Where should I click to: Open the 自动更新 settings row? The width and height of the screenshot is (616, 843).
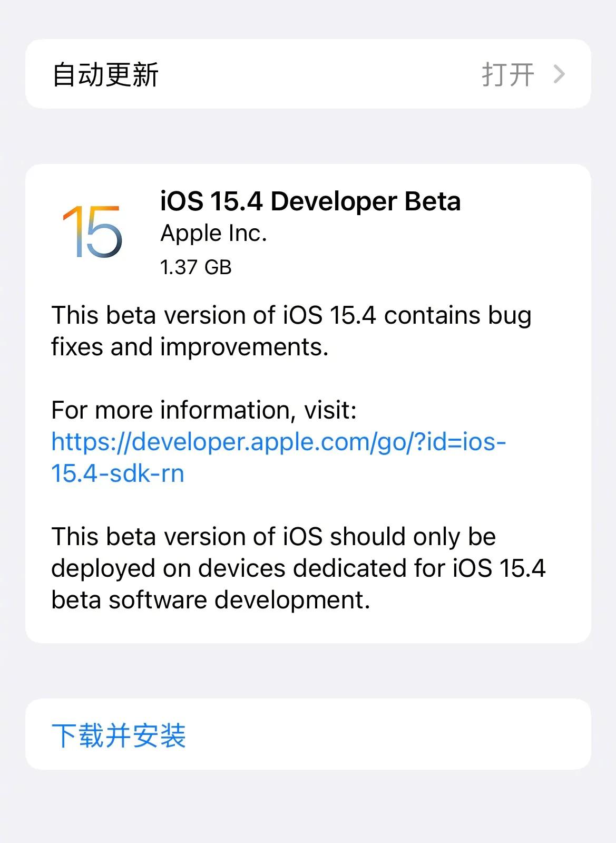(308, 74)
